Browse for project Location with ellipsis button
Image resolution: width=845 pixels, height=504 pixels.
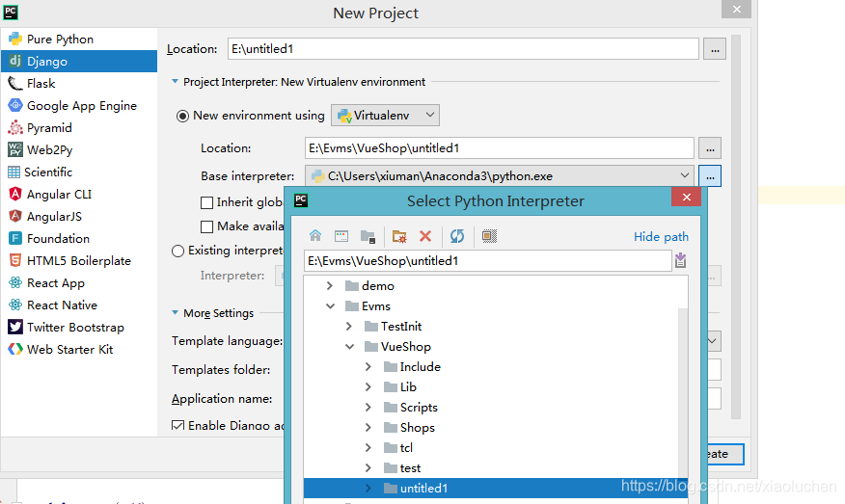[x=715, y=49]
